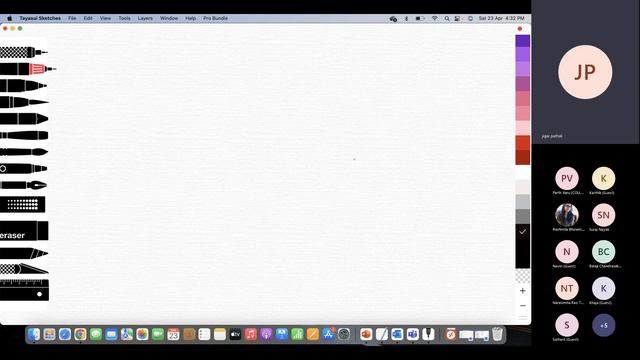This screenshot has height=360, width=640.
Task: Open the Edit menu
Action: (x=88, y=18)
